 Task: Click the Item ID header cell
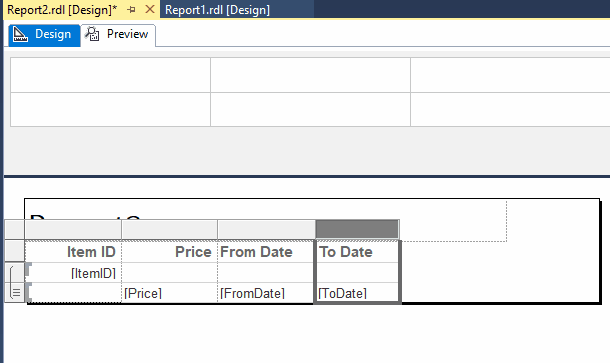click(x=74, y=252)
